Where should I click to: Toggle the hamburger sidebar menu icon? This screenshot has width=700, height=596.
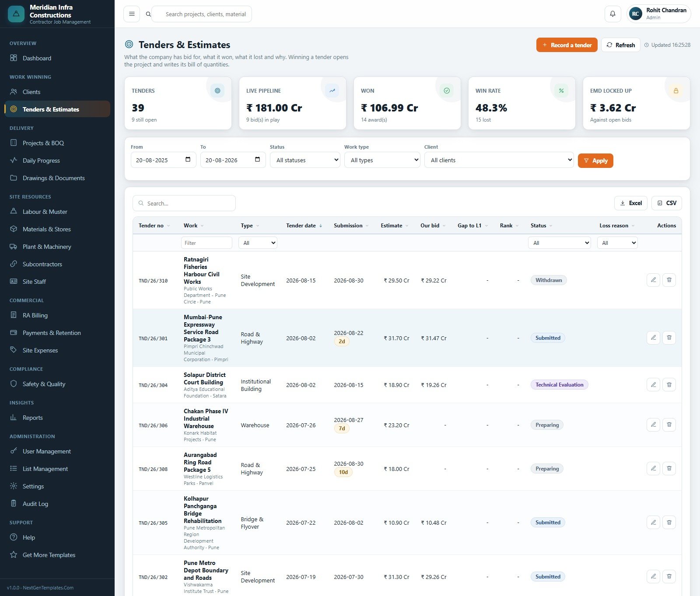(132, 14)
